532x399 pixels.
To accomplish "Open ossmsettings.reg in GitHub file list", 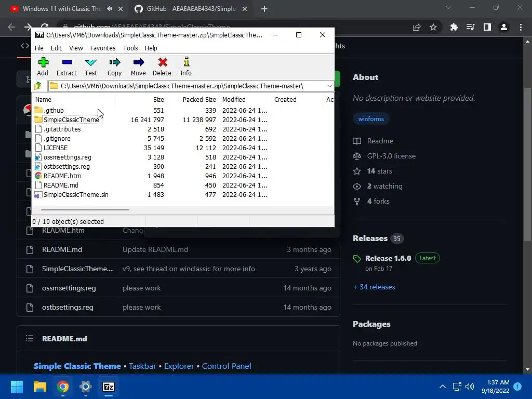I will point(69,288).
